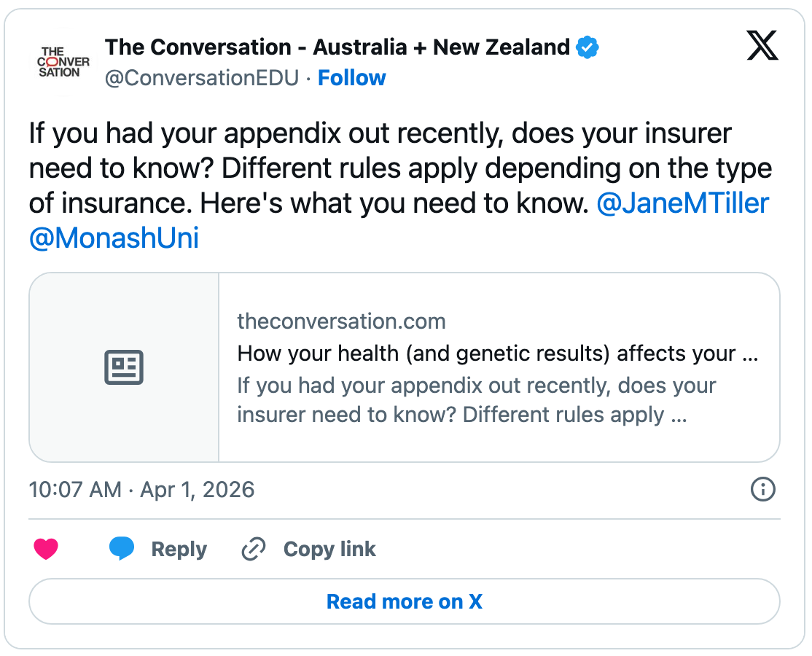Click the article placeholder newspaper icon
This screenshot has height=656, width=812.
click(124, 367)
